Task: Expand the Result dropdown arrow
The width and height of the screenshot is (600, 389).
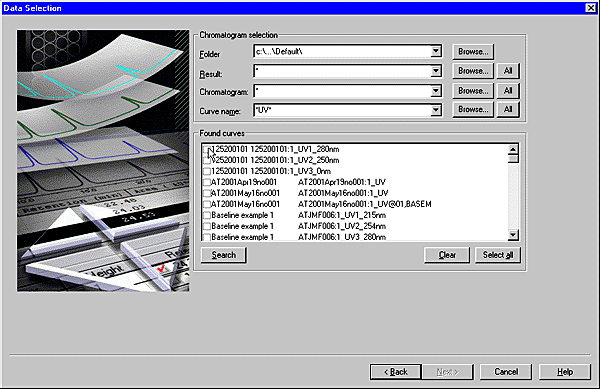Action: pyautogui.click(x=435, y=71)
